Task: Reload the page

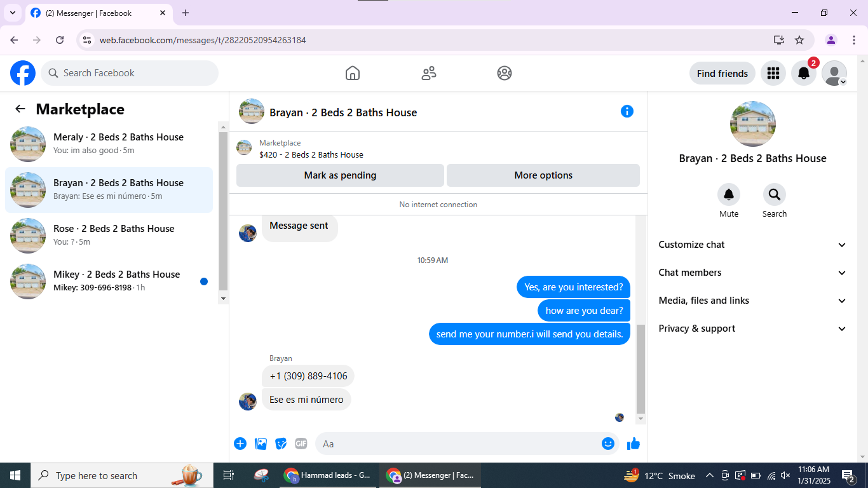Action: pyautogui.click(x=60, y=40)
